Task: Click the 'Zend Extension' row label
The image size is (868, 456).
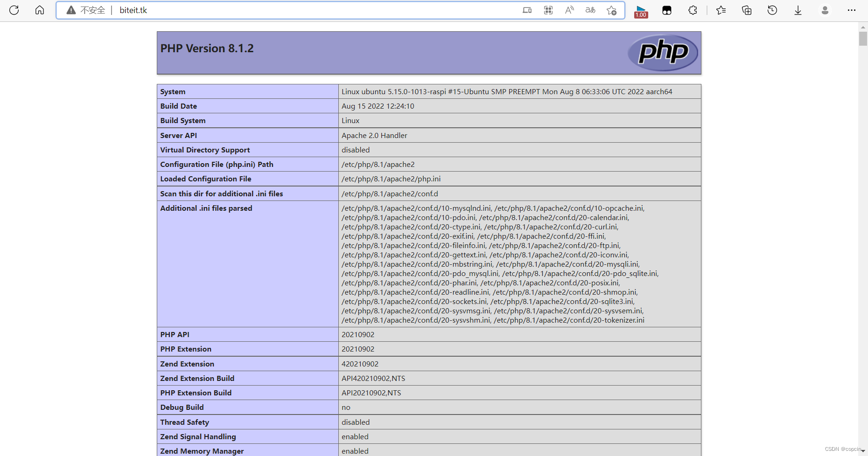Action: coord(187,364)
